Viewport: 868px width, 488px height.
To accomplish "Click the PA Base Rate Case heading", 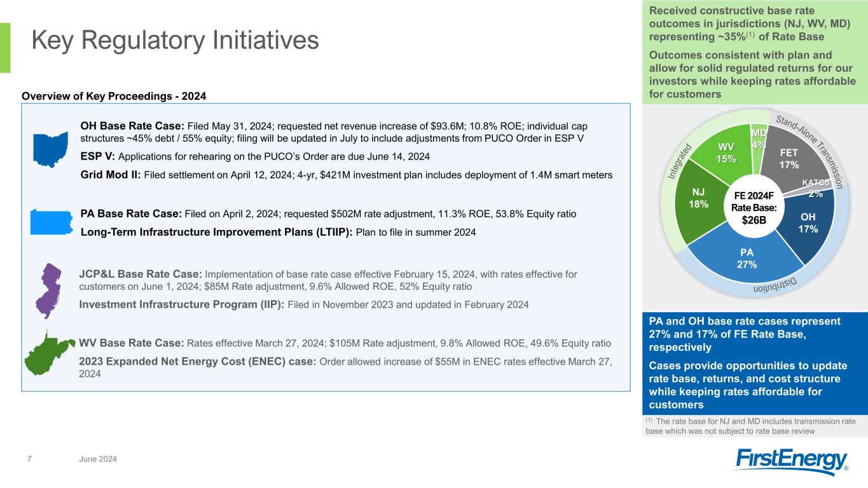I will 131,214.
